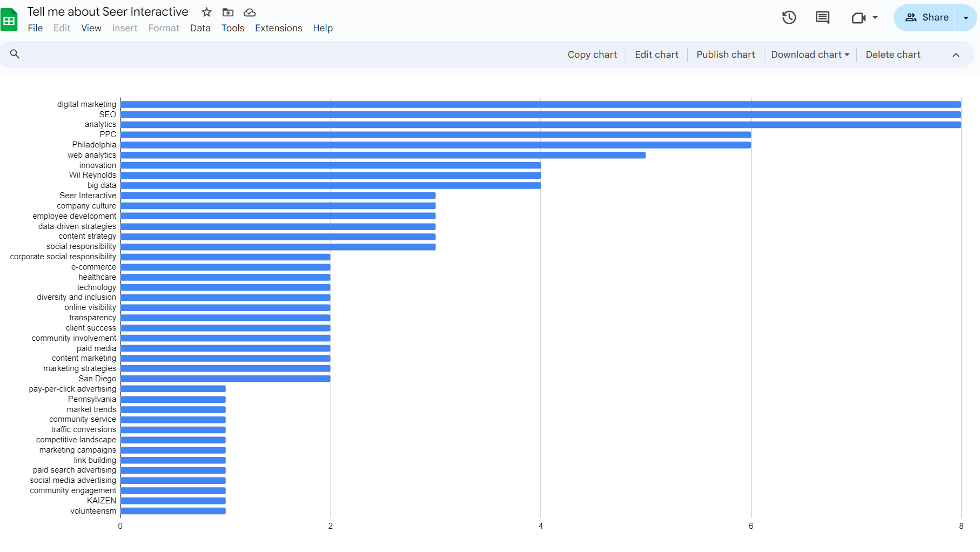This screenshot has width=980, height=552.
Task: Click the Share button
Action: click(x=927, y=18)
